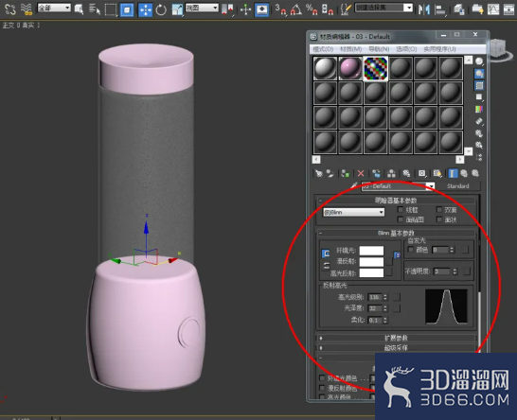
Task: Open the 模式(D) menu
Action: [x=323, y=49]
